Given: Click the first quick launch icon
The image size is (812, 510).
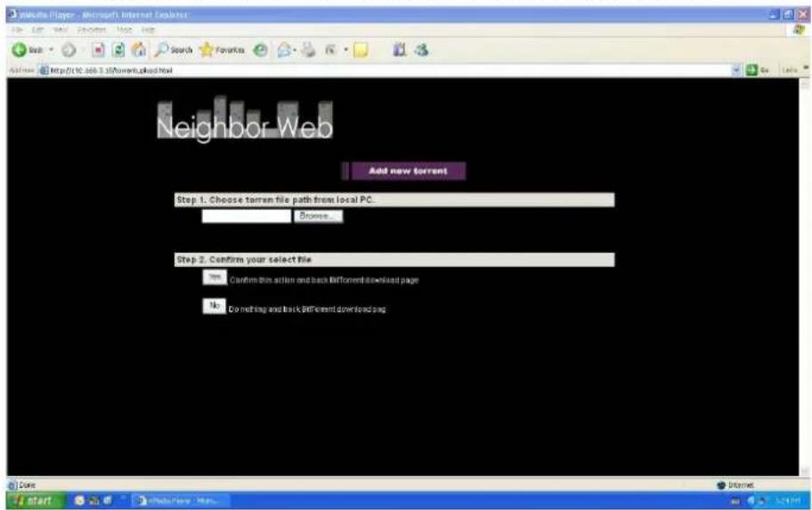Looking at the screenshot, I should [79, 500].
